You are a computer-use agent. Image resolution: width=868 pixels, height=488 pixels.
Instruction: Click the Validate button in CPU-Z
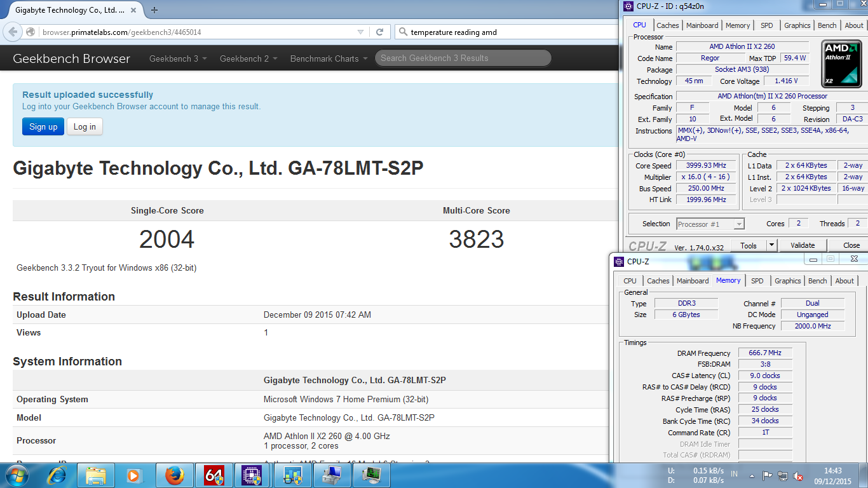803,245
